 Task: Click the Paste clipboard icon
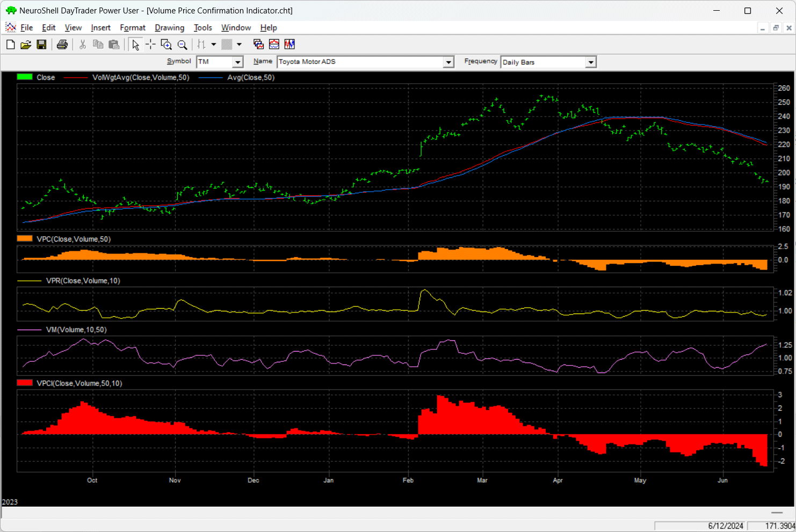[114, 45]
